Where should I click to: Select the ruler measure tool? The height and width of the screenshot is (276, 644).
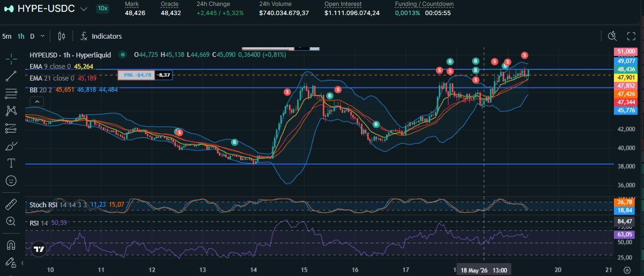tap(11, 204)
